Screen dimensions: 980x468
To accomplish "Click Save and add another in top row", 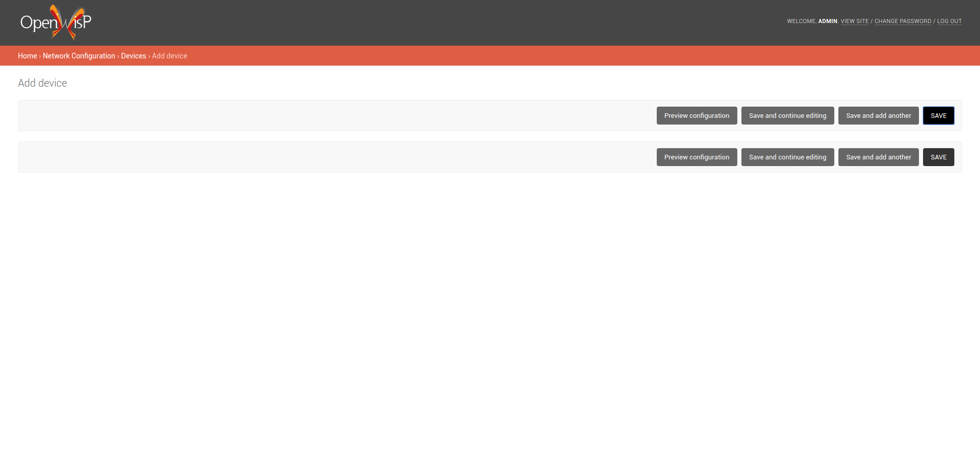I will coord(878,115).
